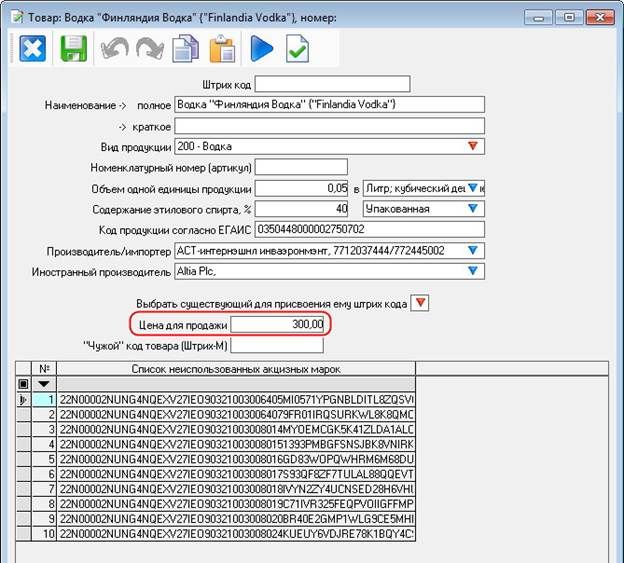The image size is (624, 563).
Task: Click the № column header in excise marks table
Action: 44,369
